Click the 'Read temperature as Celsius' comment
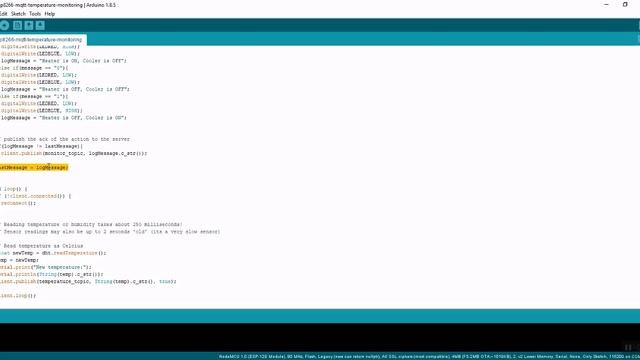Image resolution: width=640 pixels, height=360 pixels. [x=42, y=246]
